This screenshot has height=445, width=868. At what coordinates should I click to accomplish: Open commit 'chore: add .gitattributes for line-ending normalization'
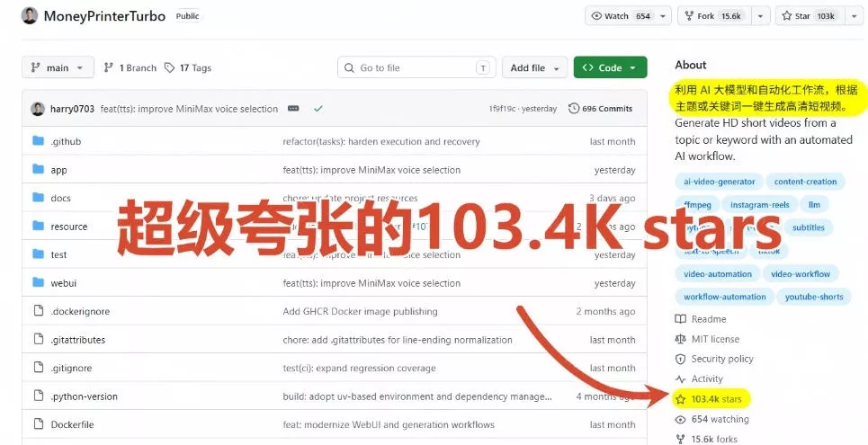coord(397,339)
